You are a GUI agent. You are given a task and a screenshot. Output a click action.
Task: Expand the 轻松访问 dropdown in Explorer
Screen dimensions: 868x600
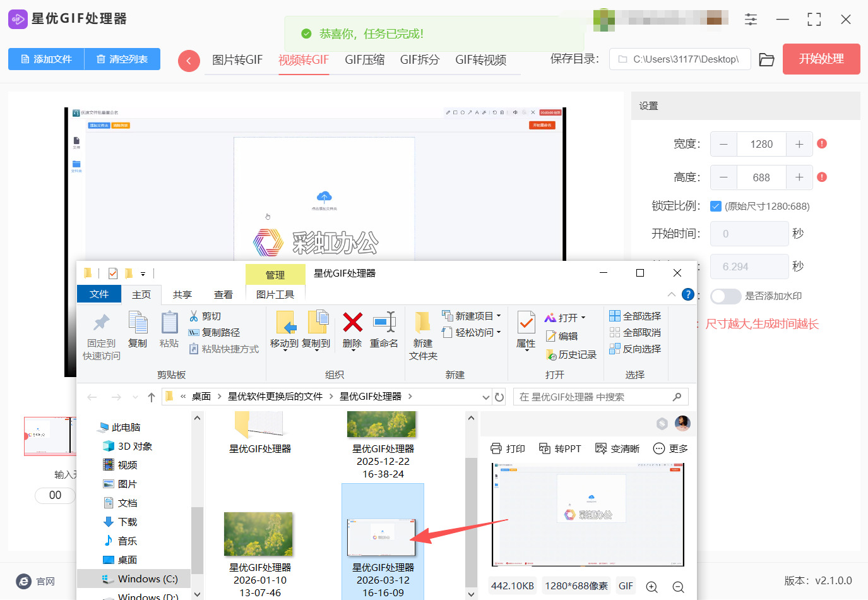coord(499,332)
